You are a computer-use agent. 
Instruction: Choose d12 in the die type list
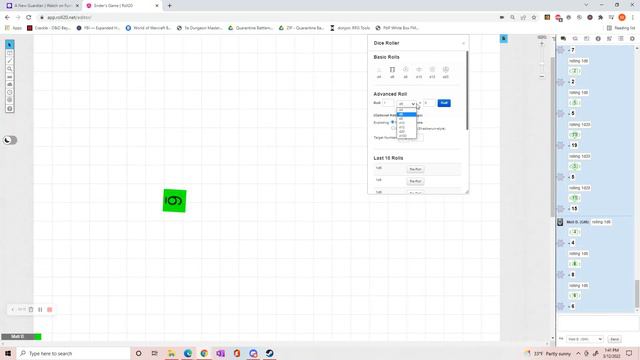click(x=407, y=127)
